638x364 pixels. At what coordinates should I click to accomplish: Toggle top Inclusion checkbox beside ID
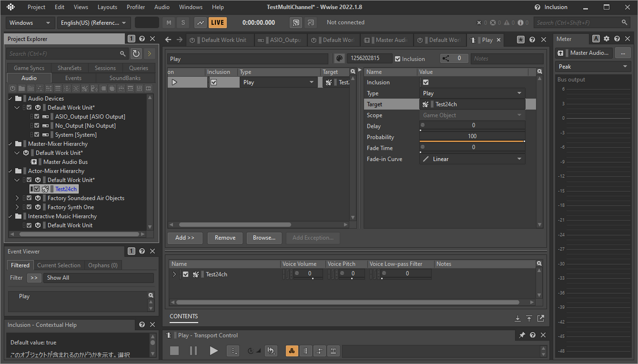pyautogui.click(x=398, y=59)
